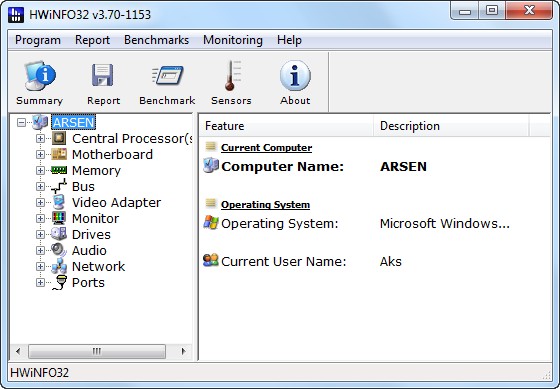Click the Feature column header

(287, 126)
